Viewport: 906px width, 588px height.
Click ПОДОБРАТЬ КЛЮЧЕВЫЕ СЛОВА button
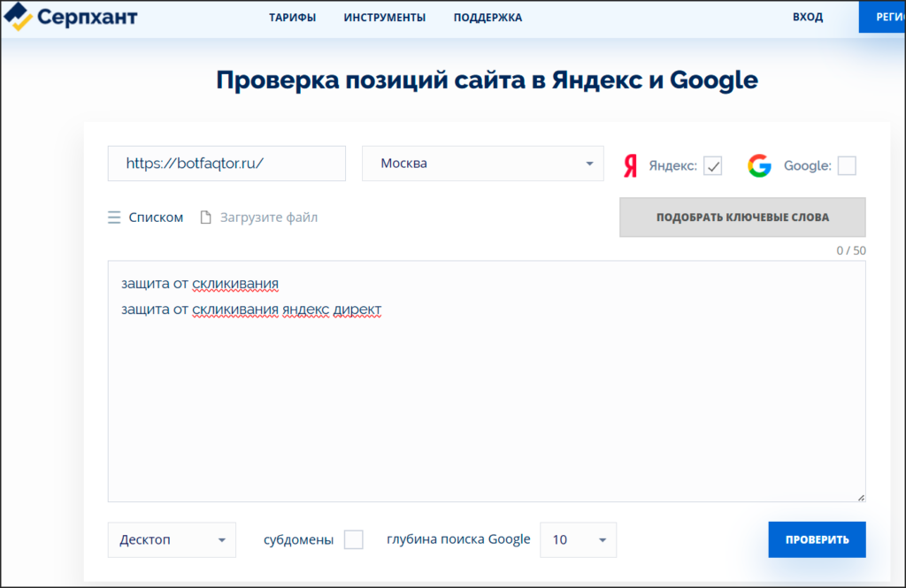742,218
